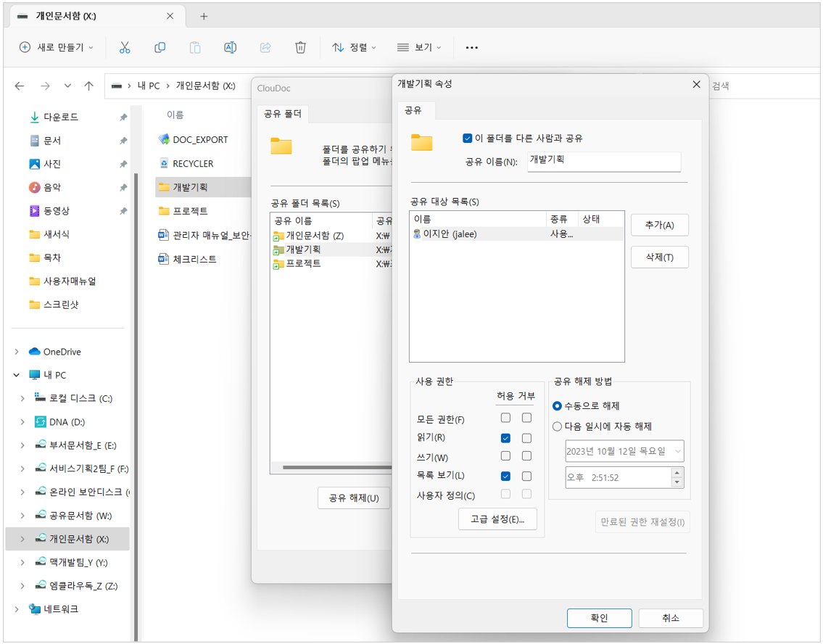
Task: Uncheck allow for 목록 보기(L)
Action: tap(505, 476)
